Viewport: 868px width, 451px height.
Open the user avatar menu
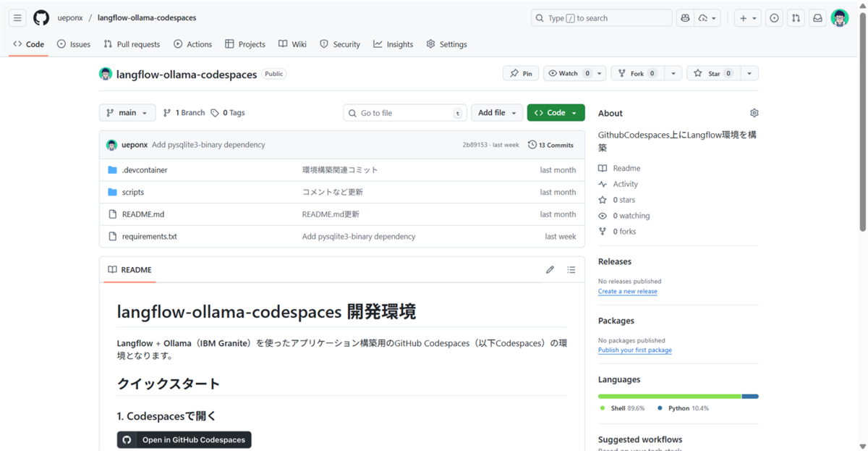point(840,18)
